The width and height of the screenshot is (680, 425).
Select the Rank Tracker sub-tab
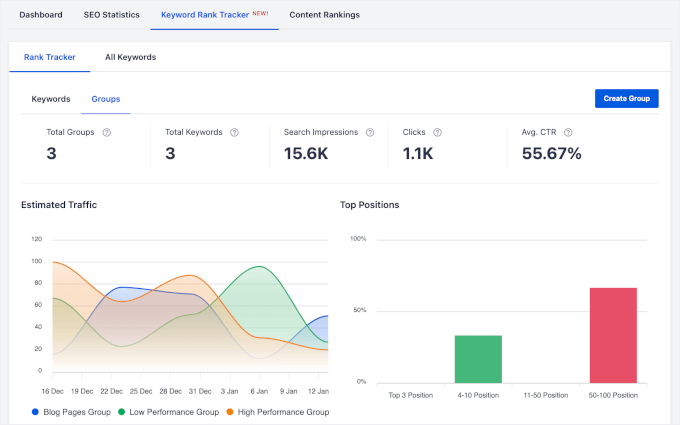click(48, 57)
